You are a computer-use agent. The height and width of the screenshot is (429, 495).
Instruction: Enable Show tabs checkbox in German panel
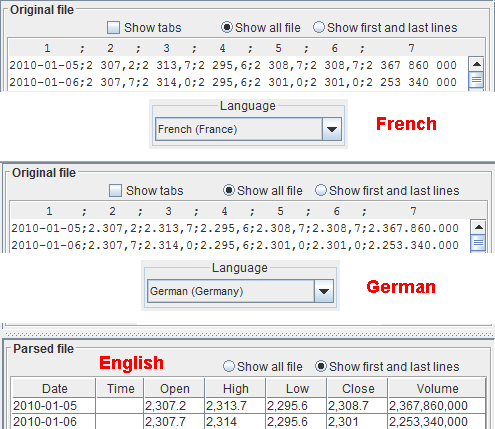coord(115,191)
